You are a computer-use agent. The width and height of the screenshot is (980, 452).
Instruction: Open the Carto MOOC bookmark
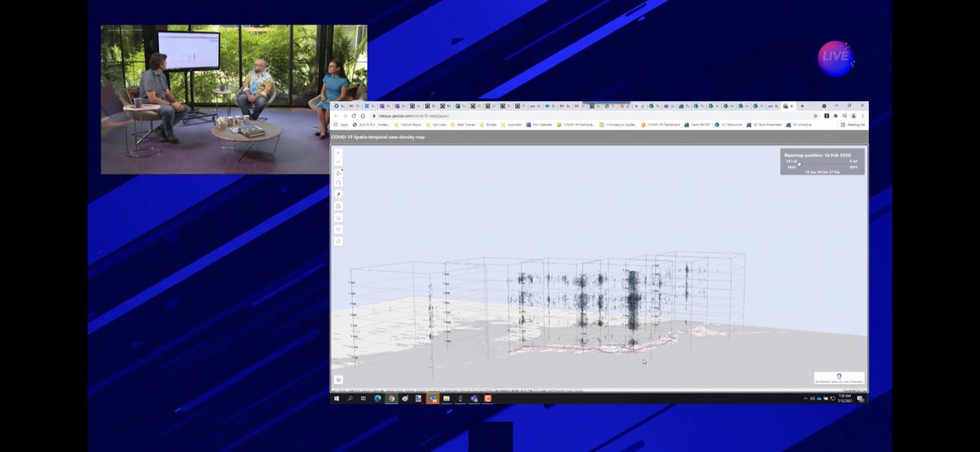coord(697,125)
